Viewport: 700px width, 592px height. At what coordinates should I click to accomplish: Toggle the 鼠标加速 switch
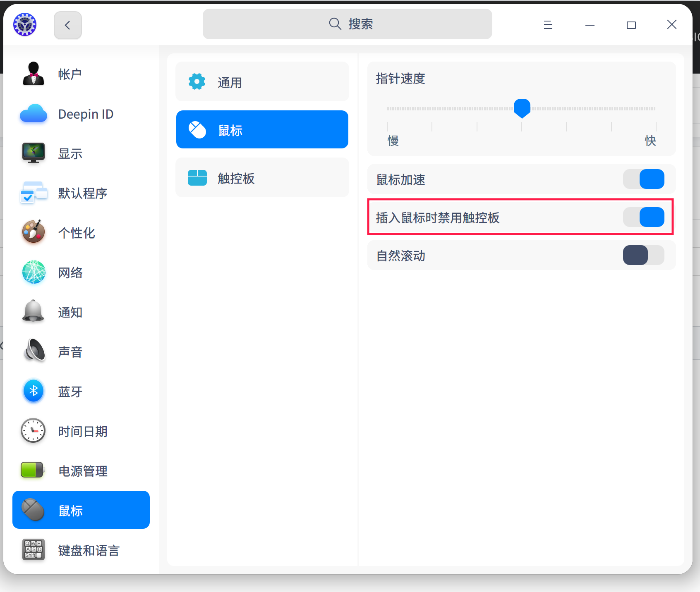[x=644, y=179]
